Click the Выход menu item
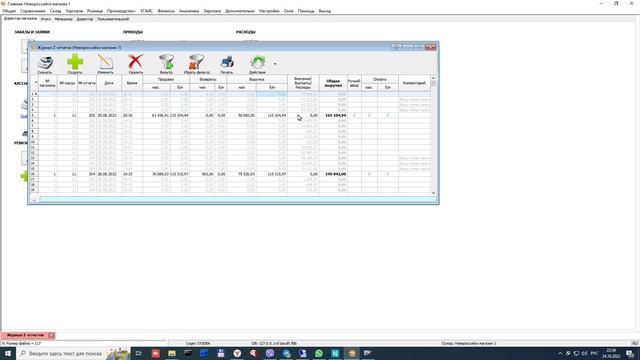Viewport: 640px width, 360px height. 325,11
